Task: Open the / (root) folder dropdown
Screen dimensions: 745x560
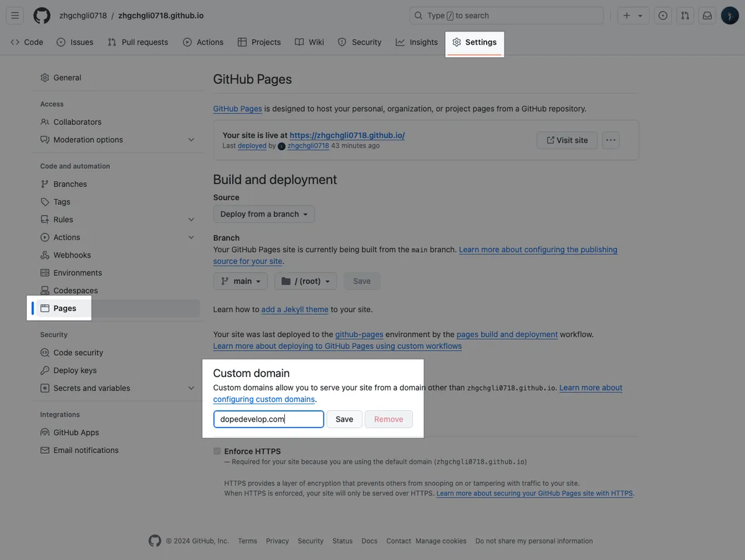Action: pyautogui.click(x=305, y=281)
